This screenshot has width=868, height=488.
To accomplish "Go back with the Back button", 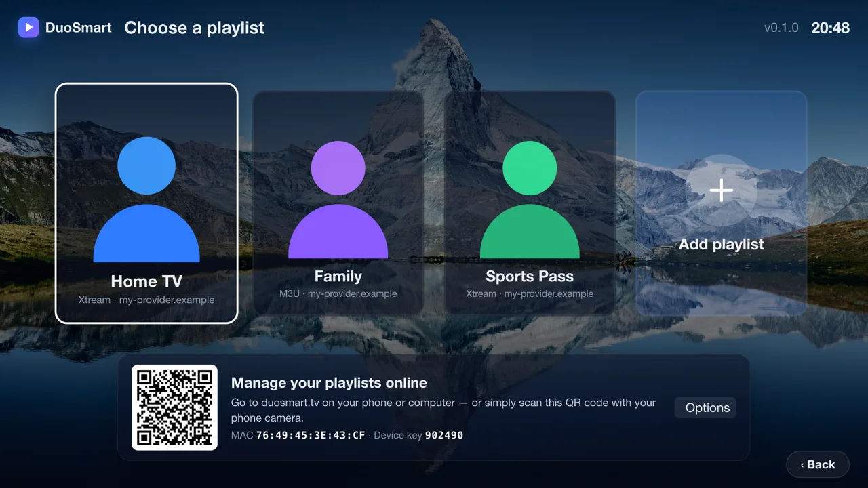I will click(x=818, y=464).
